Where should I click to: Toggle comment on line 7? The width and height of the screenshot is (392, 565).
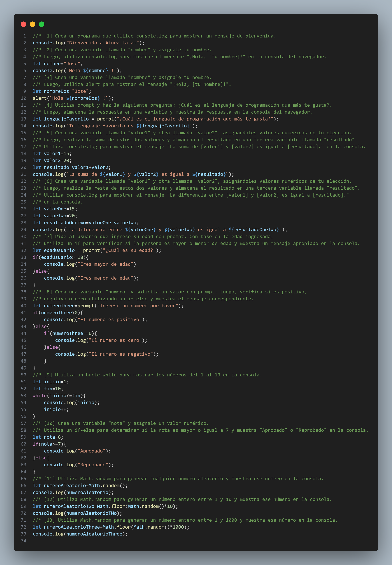tap(24, 77)
